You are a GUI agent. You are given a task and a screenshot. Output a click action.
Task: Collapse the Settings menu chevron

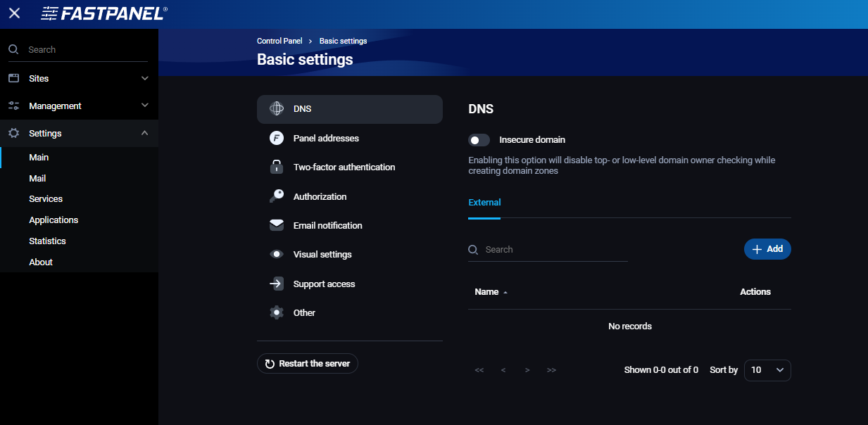point(145,133)
